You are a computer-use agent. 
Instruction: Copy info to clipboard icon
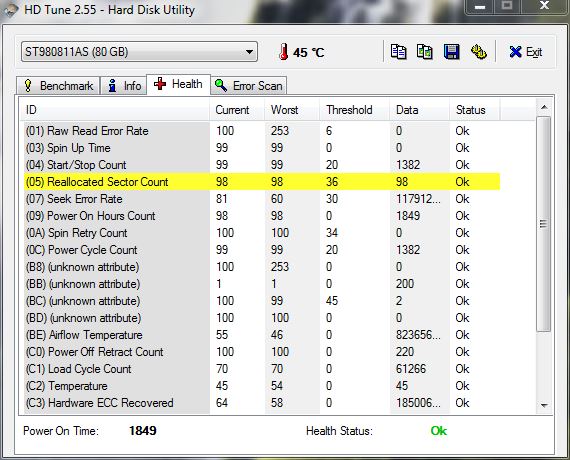click(x=398, y=52)
